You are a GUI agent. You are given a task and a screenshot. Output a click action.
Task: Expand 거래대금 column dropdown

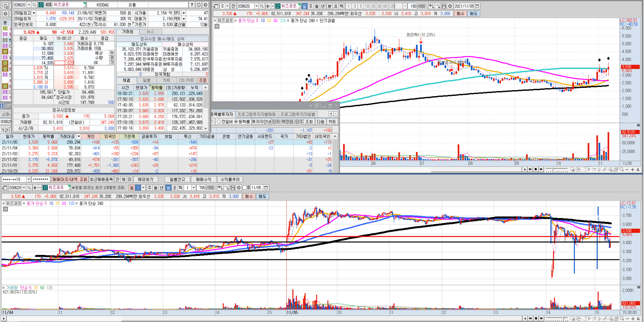coord(79,136)
